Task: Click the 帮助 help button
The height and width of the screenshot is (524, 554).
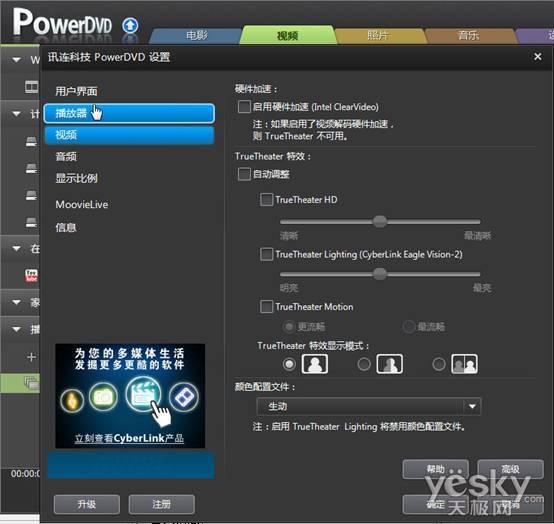Action: tap(436, 469)
